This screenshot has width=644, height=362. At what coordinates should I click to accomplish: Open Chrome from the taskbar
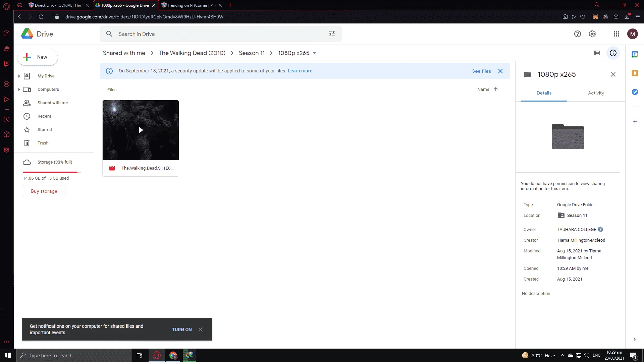173,355
